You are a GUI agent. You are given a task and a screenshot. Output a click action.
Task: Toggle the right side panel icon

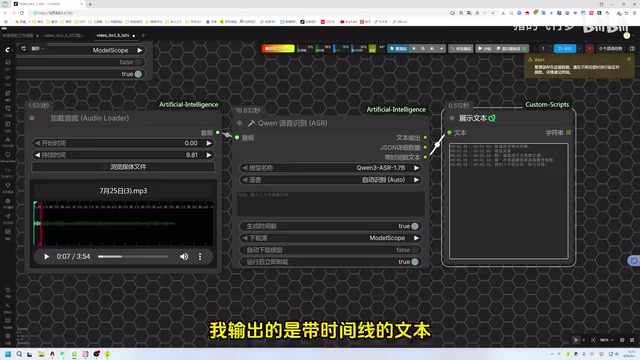coord(632,49)
